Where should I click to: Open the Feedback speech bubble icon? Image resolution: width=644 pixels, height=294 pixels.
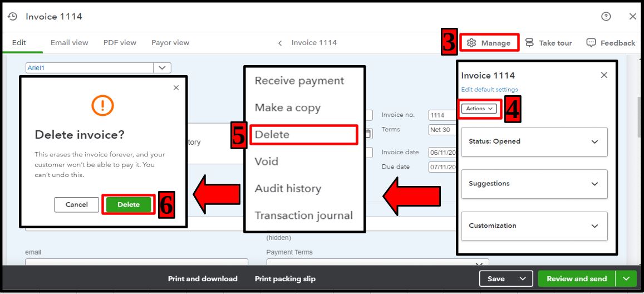(591, 43)
